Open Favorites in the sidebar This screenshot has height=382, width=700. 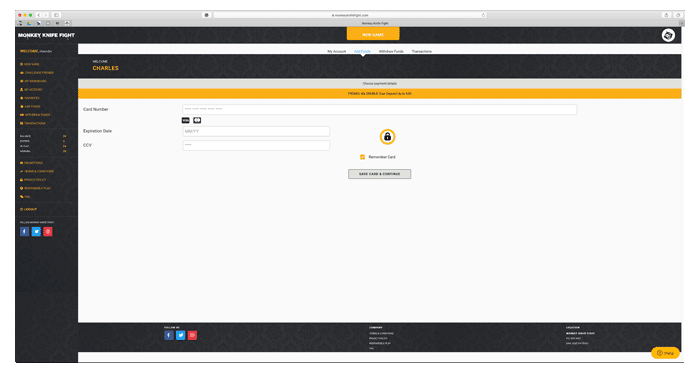coord(30,98)
